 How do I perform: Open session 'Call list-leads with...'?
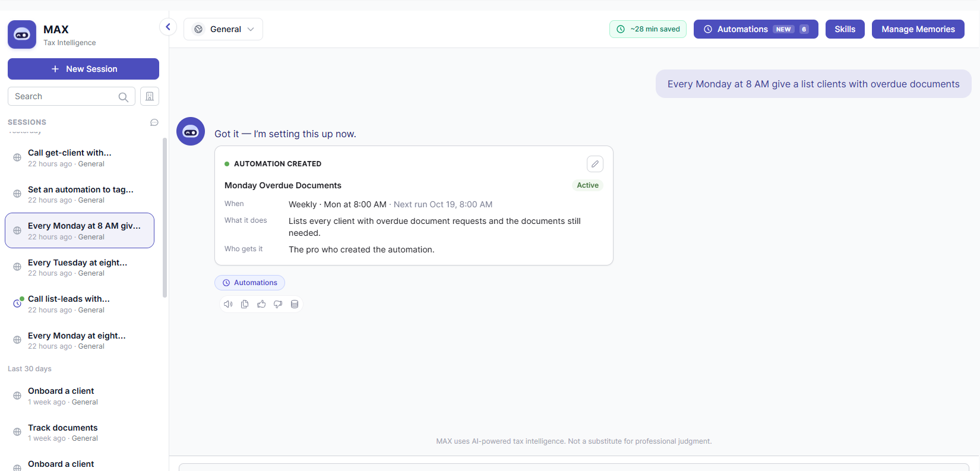80,304
